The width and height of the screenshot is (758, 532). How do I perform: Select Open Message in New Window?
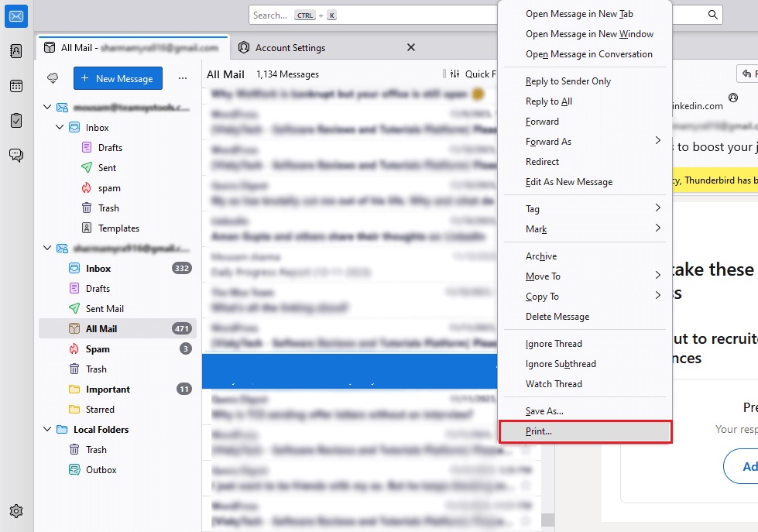[x=585, y=34]
